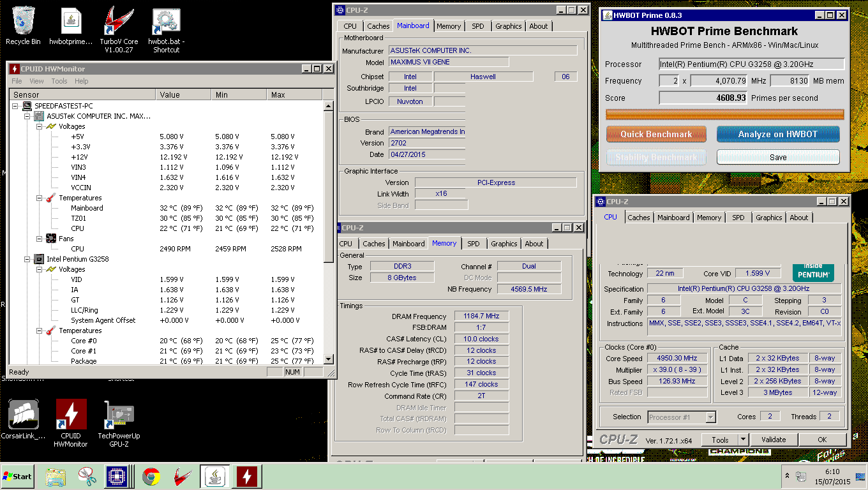Show hidden icons in the system tray
868x490 pixels.
pyautogui.click(x=787, y=476)
